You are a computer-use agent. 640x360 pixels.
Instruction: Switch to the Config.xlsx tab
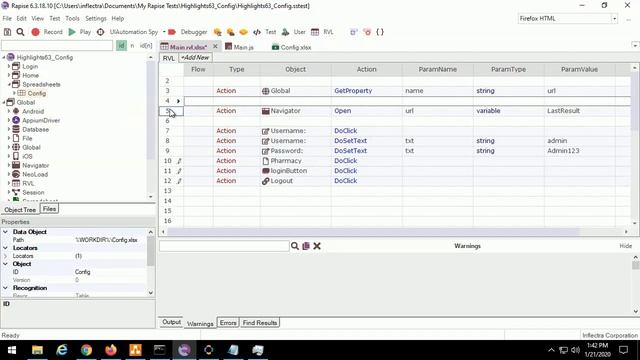tap(291, 47)
